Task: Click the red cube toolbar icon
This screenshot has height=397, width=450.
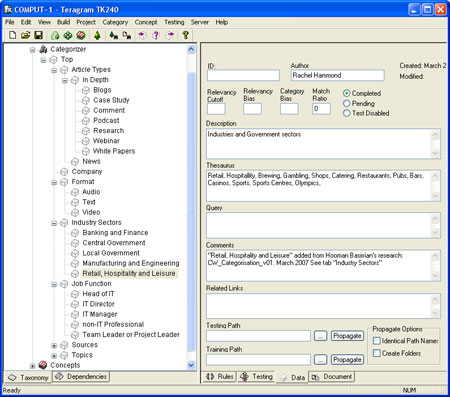Action: point(81,35)
